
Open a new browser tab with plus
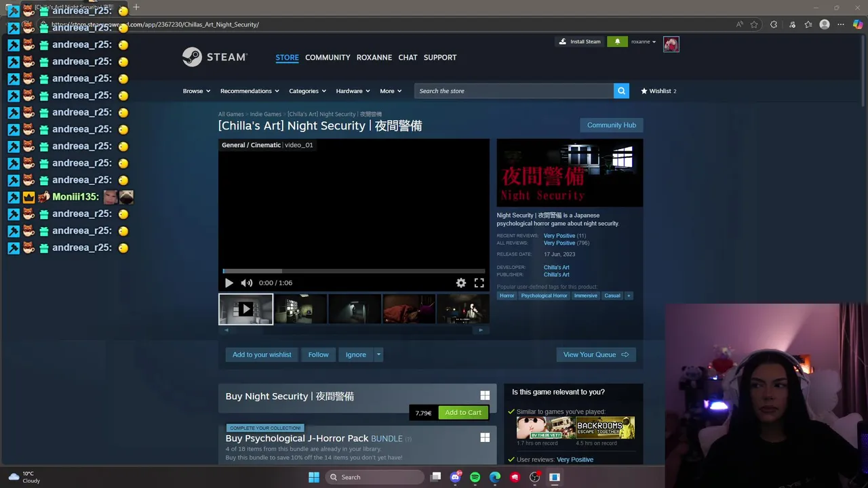136,7
